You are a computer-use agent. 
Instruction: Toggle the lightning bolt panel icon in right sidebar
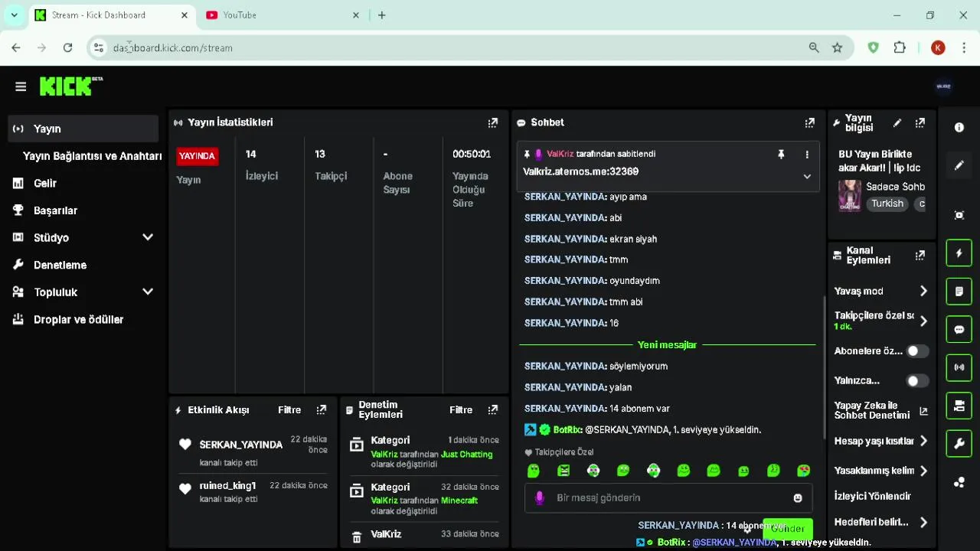959,253
